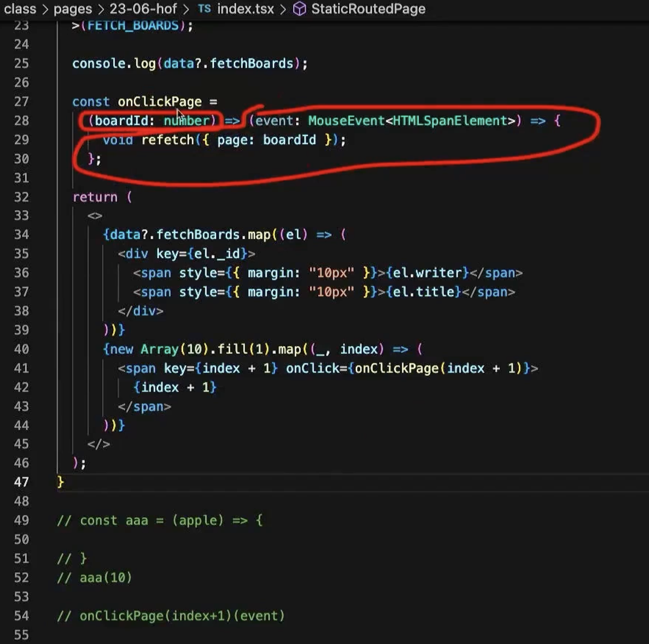The image size is (649, 644).
Task: Click 'HTMLSpanElement' generic type
Action: tap(450, 121)
